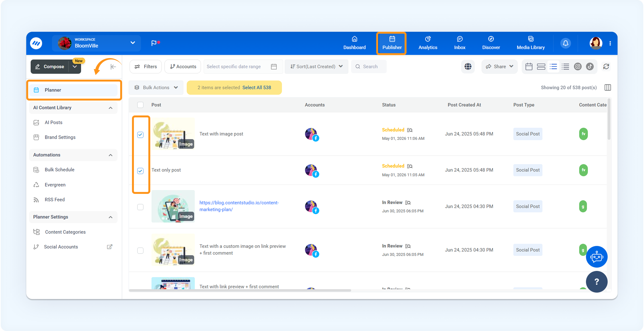Select the highlighted list view icon
This screenshot has height=331, width=644.
[x=553, y=67]
